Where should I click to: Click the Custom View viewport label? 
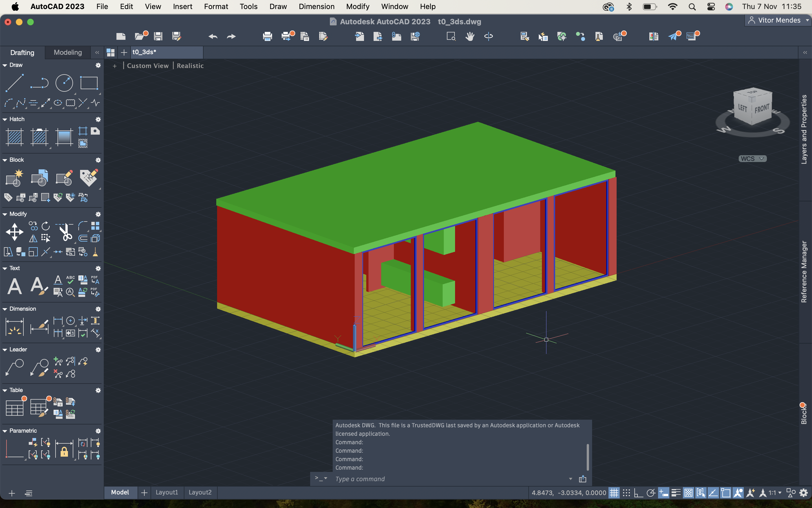[x=148, y=66]
